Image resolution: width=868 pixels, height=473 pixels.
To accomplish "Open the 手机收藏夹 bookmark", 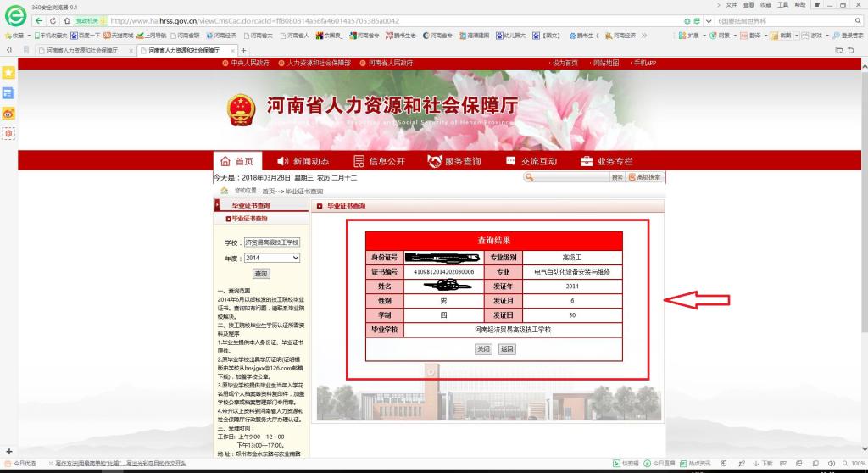I will point(50,36).
